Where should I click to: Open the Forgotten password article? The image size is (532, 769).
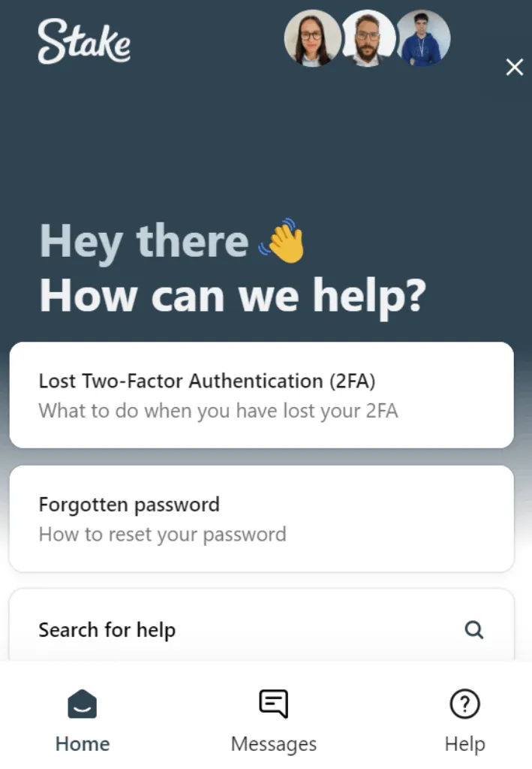pyautogui.click(x=129, y=504)
